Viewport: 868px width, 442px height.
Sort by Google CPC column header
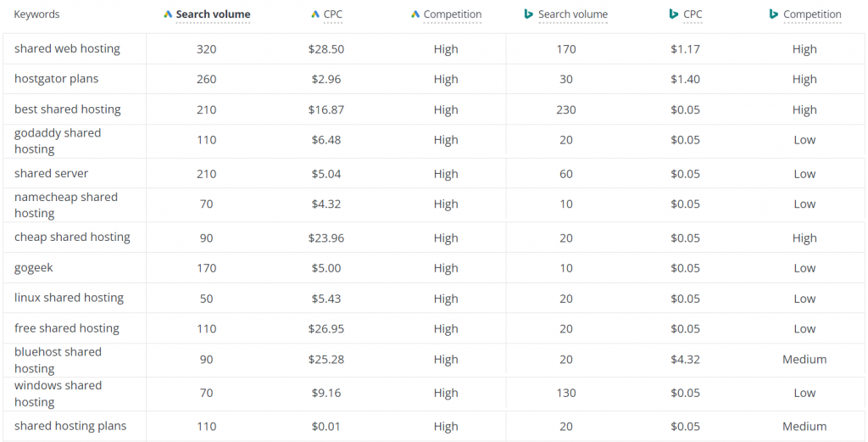(332, 14)
